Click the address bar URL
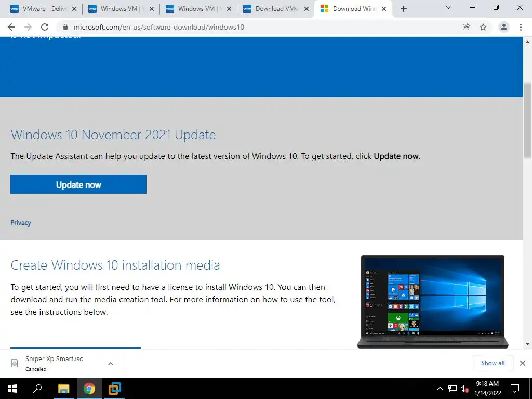This screenshot has height=399, width=532. click(159, 27)
